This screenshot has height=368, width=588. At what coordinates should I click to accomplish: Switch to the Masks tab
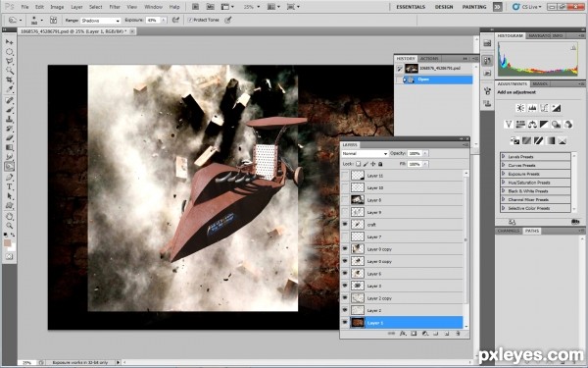point(540,83)
